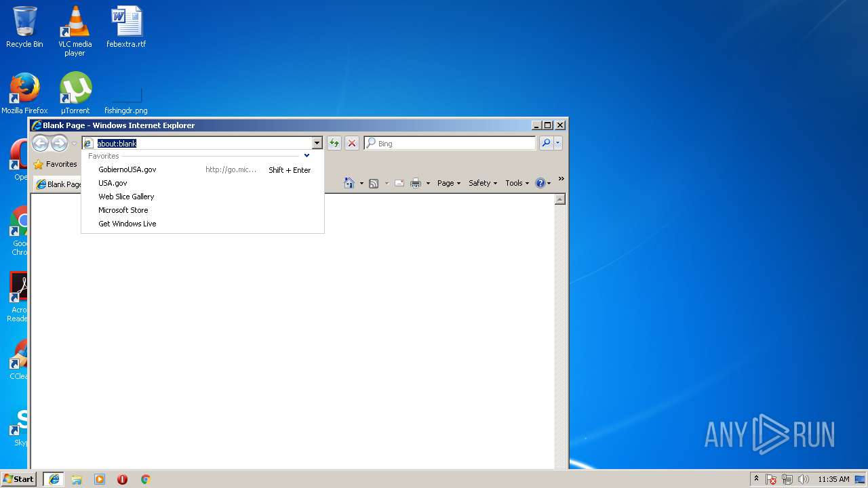Image resolution: width=868 pixels, height=488 pixels.
Task: Select the µTorrent desktop shortcut
Action: 75,94
